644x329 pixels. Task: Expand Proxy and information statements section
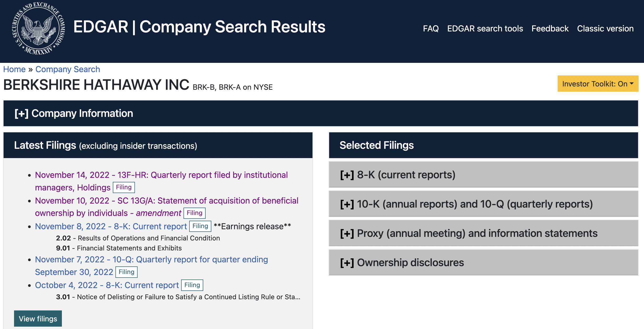[x=469, y=233]
